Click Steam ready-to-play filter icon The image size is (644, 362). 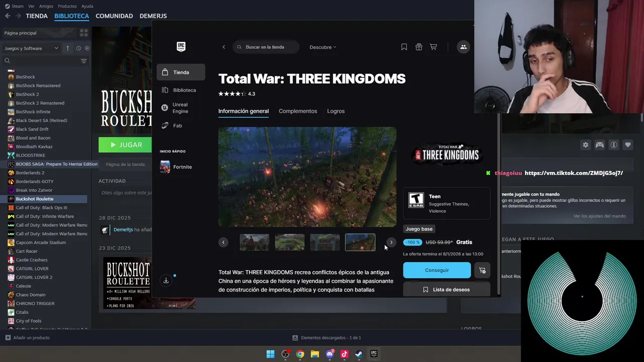87,48
